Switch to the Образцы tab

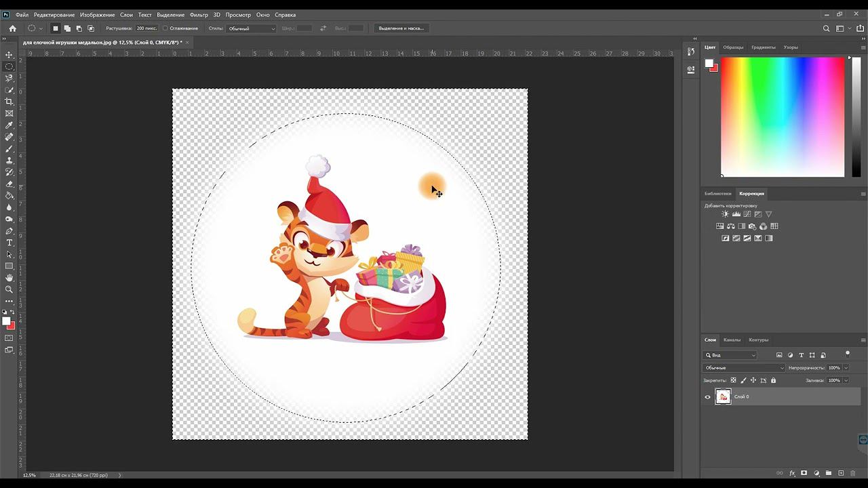(733, 47)
